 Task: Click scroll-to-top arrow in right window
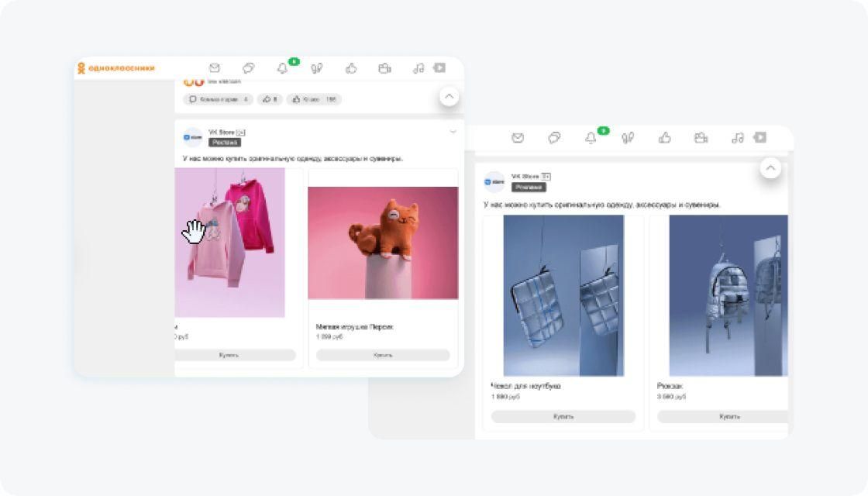(770, 168)
